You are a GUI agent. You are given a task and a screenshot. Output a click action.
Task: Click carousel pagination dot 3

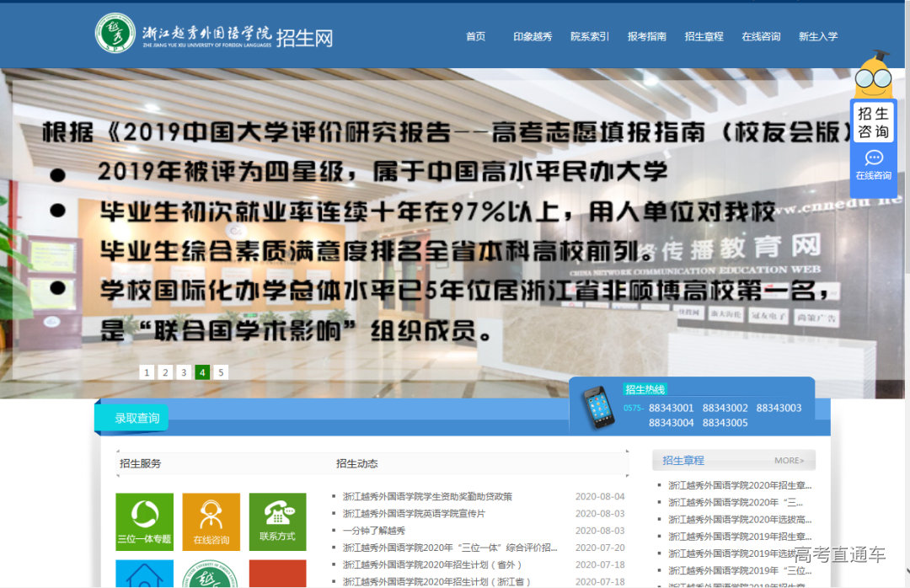click(x=184, y=372)
